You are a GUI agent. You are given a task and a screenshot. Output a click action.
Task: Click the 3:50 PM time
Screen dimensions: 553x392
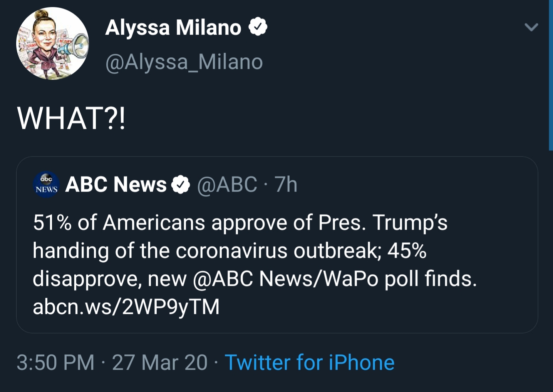pos(55,363)
